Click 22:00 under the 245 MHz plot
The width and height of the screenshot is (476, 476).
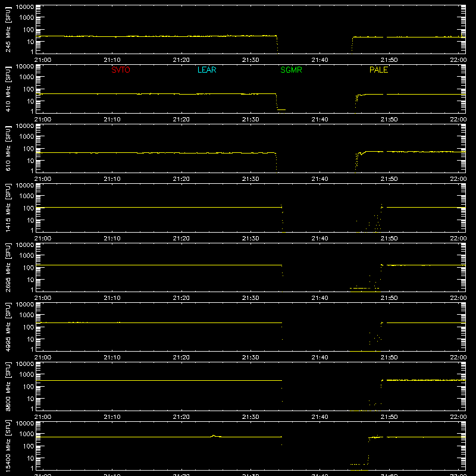click(458, 60)
